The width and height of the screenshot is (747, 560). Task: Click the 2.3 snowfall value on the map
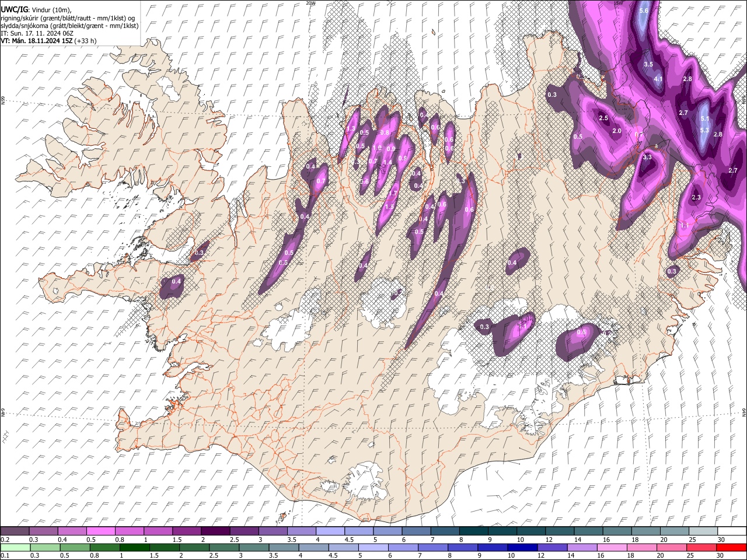tap(696, 198)
